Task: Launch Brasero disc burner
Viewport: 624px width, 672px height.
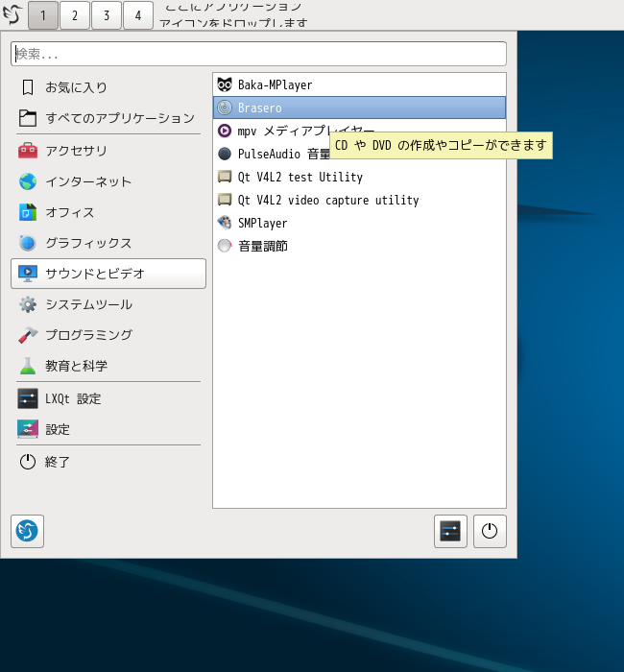Action: [359, 108]
